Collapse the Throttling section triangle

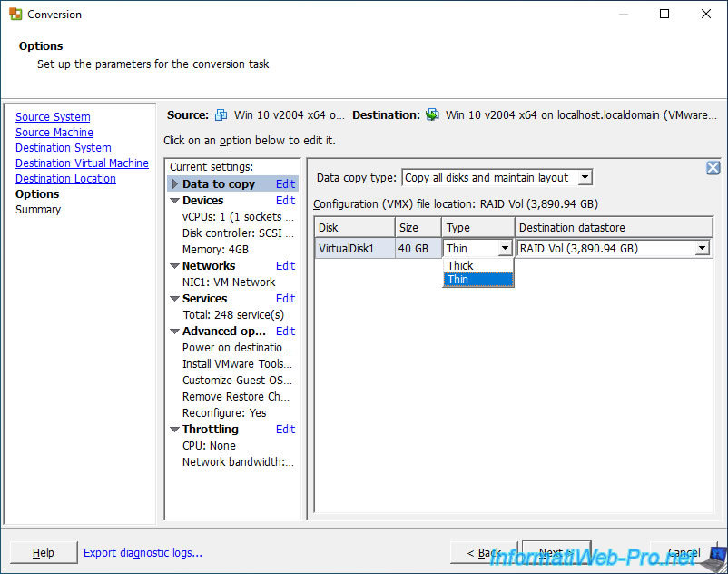coord(174,430)
